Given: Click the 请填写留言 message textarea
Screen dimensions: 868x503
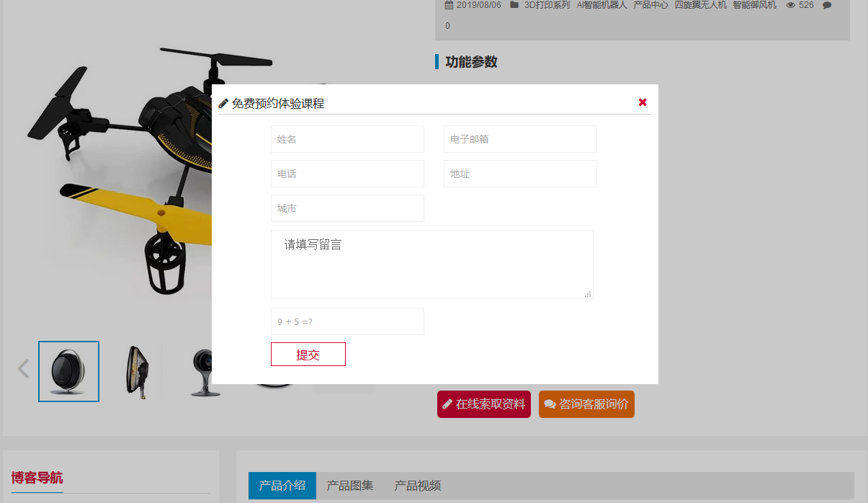Looking at the screenshot, I should click(431, 264).
